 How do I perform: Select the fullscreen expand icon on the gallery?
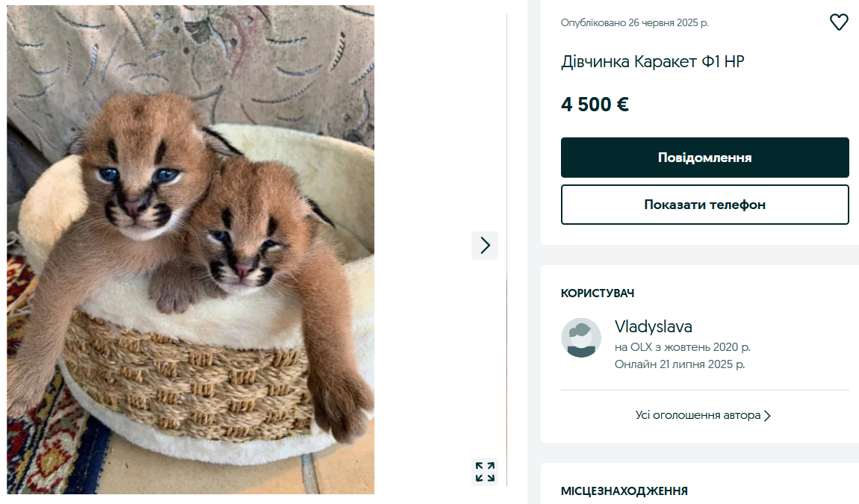pyautogui.click(x=484, y=472)
